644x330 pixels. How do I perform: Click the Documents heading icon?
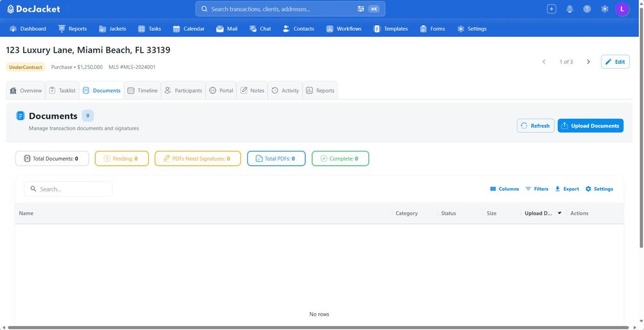(20, 116)
